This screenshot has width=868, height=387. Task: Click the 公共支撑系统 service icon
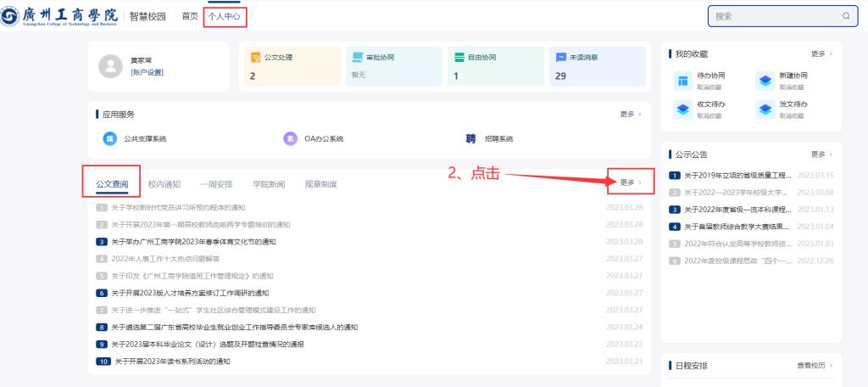(110, 139)
